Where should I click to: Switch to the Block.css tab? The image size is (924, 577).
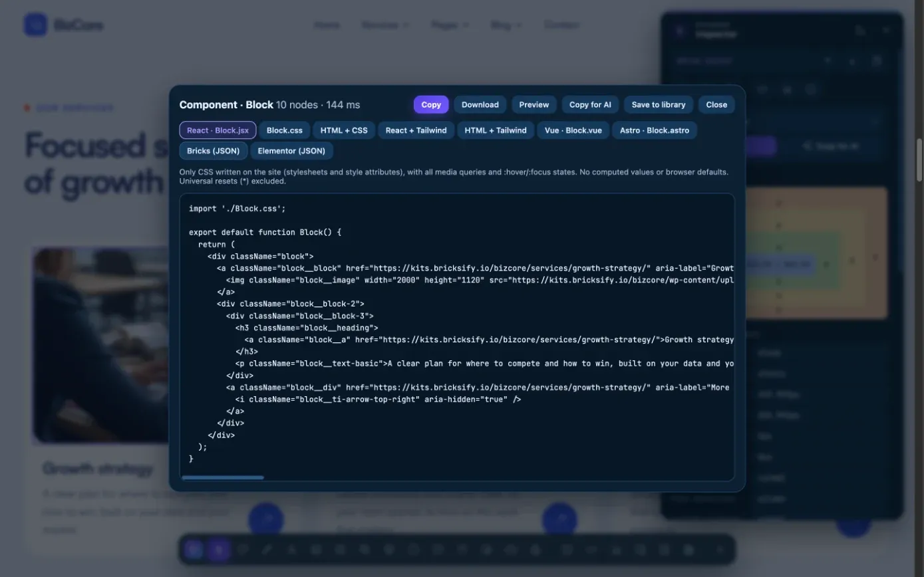pos(285,130)
